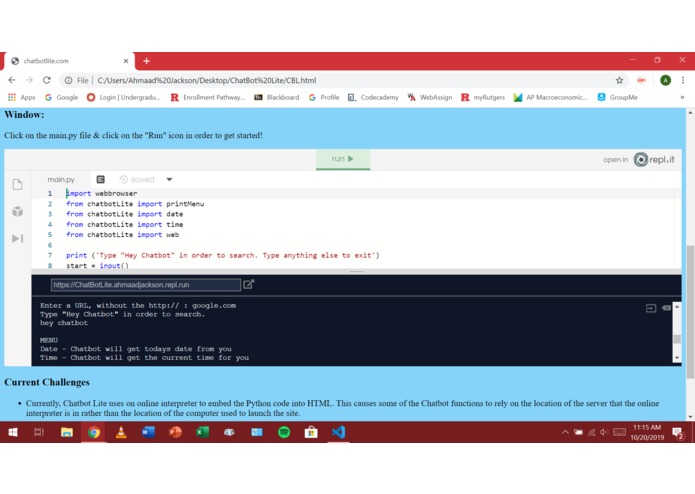Open File Explorer from taskbar
Viewport: 695px width, 494px height.
coord(66,432)
